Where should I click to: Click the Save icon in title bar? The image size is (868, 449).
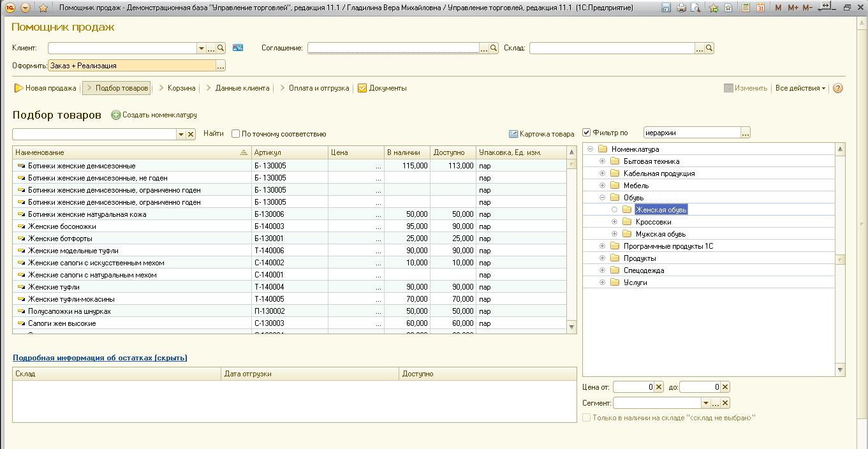pos(666,8)
